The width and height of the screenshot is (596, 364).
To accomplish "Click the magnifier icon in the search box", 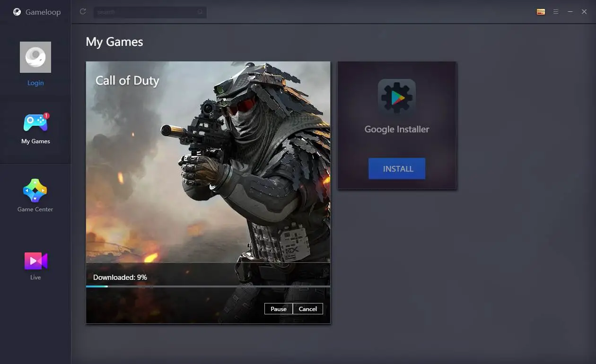I will tap(201, 12).
